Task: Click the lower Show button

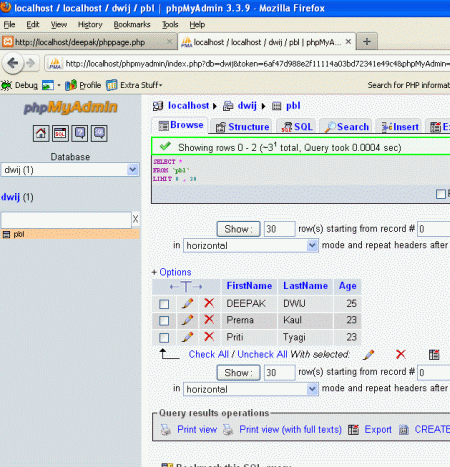Action: 238,372
